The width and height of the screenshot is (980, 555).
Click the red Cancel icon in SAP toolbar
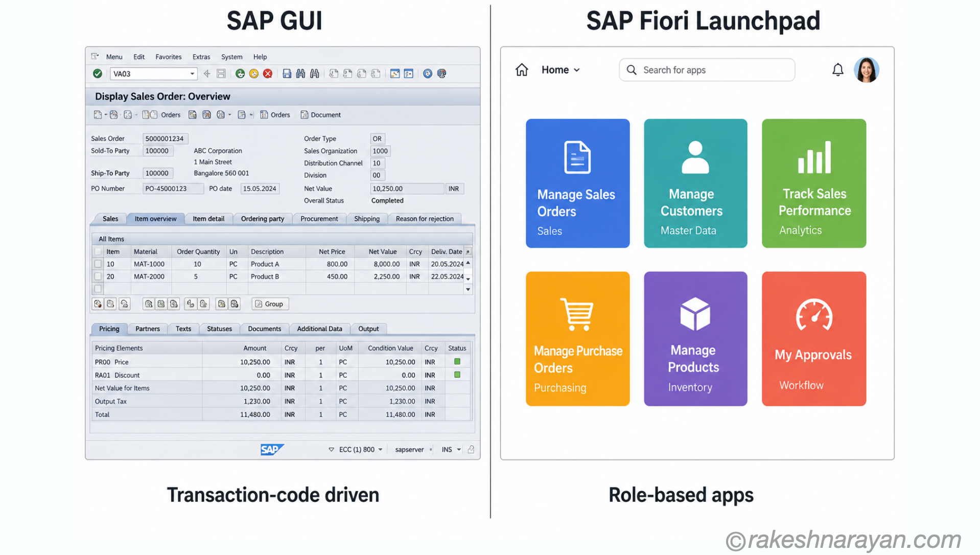pyautogui.click(x=267, y=74)
